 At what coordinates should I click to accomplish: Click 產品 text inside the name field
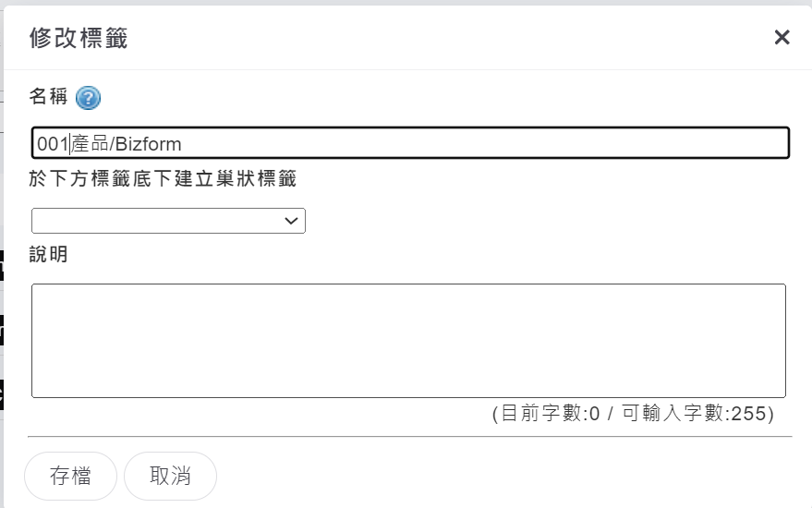[x=91, y=144]
